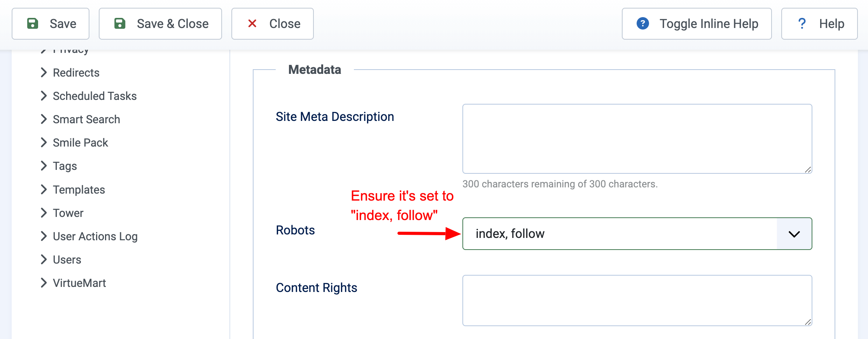This screenshot has width=868, height=339.
Task: Click Site Meta Description textarea resize handle
Action: coord(808,169)
